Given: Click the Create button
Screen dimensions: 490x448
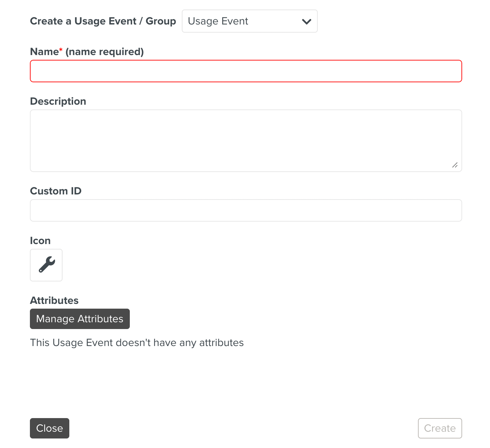Looking at the screenshot, I should pyautogui.click(x=440, y=428).
